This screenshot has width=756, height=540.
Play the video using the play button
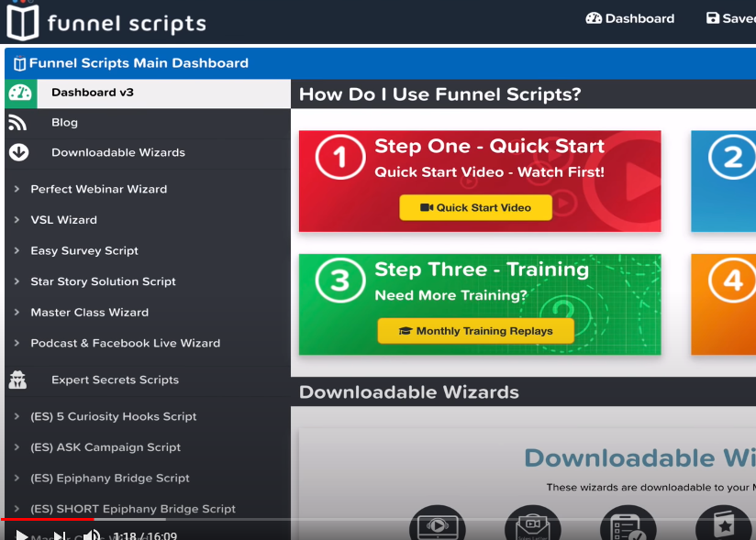pyautogui.click(x=21, y=534)
